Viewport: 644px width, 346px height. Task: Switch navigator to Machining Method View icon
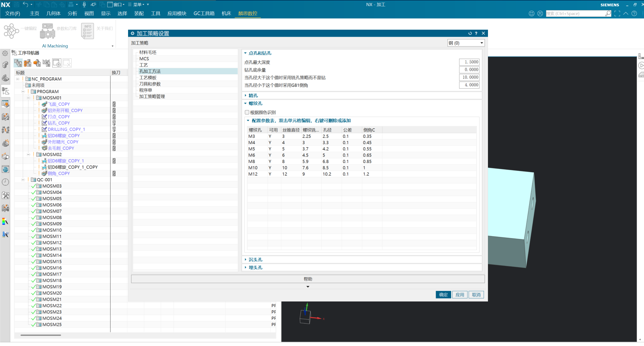coord(47,63)
